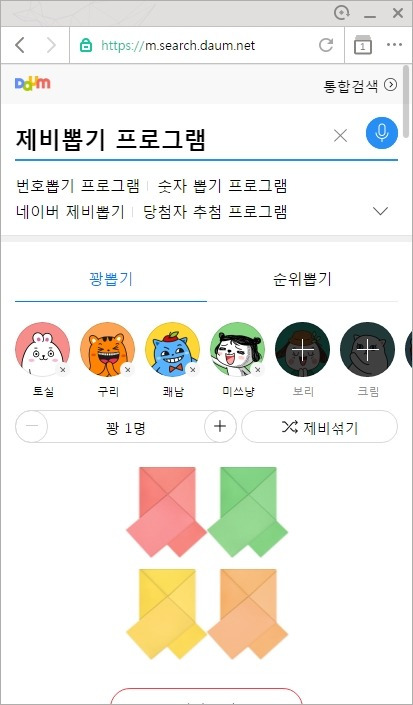Remove 트실 character with its x badge
Screen dimensions: 413x705
click(x=62, y=370)
